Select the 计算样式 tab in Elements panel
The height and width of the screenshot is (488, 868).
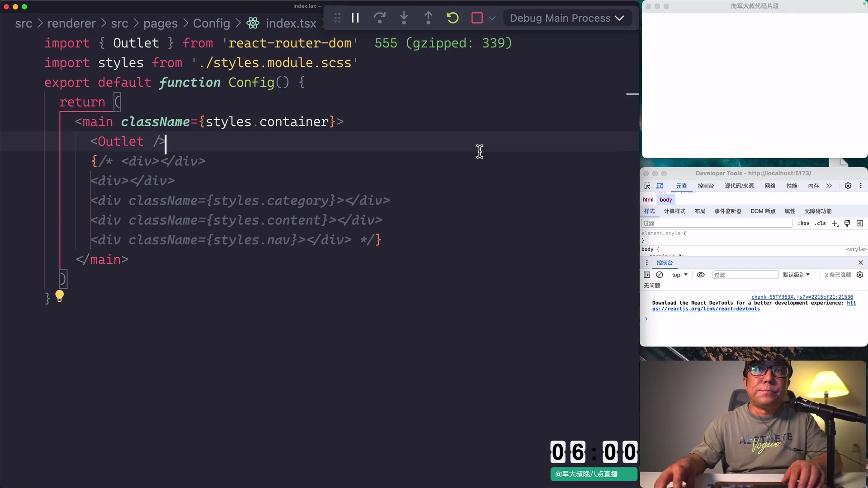point(674,211)
